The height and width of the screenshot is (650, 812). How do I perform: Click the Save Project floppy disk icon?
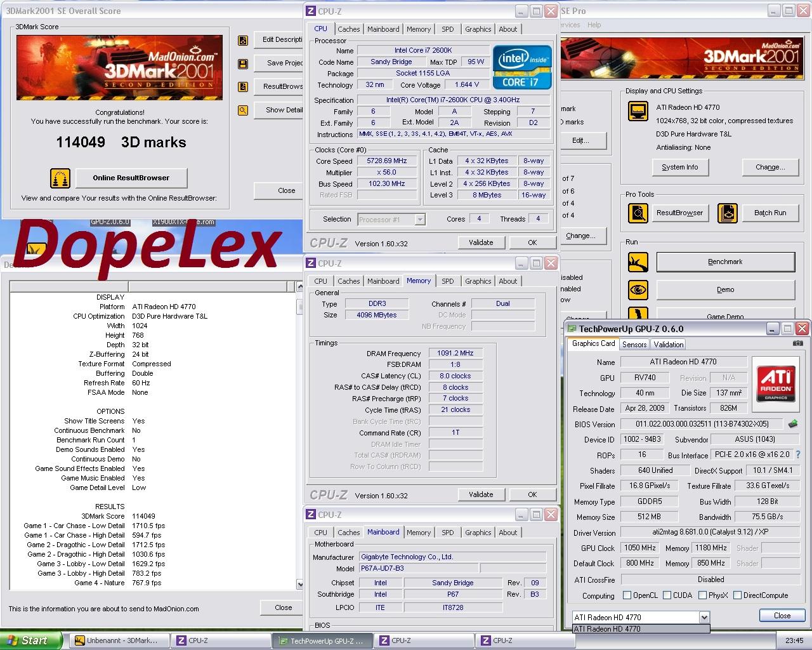coord(243,63)
